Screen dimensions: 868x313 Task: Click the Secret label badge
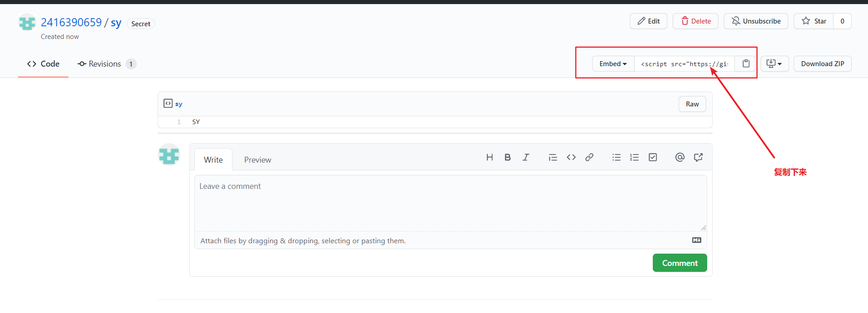(x=141, y=24)
